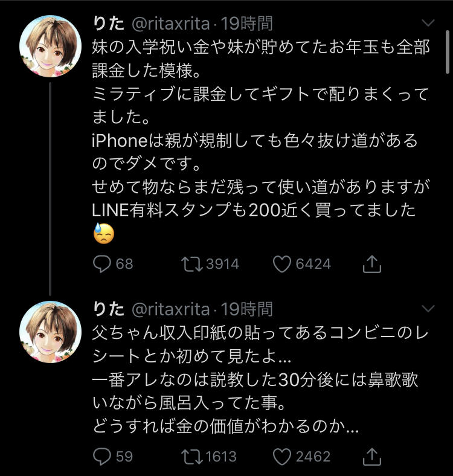Share the second tweet
The height and width of the screenshot is (476, 453).
[x=372, y=455]
